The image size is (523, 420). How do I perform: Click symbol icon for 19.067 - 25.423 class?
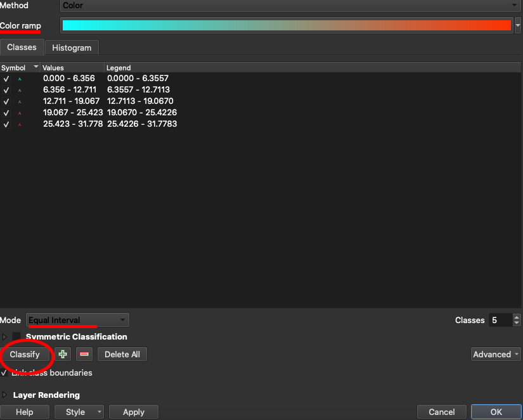[x=20, y=113]
